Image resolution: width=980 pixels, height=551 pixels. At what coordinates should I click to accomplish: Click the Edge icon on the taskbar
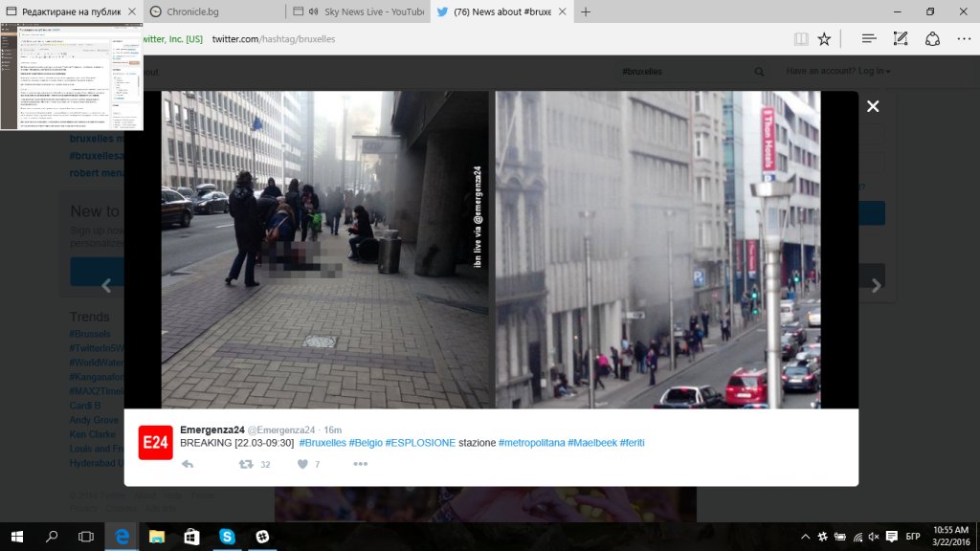(122, 537)
